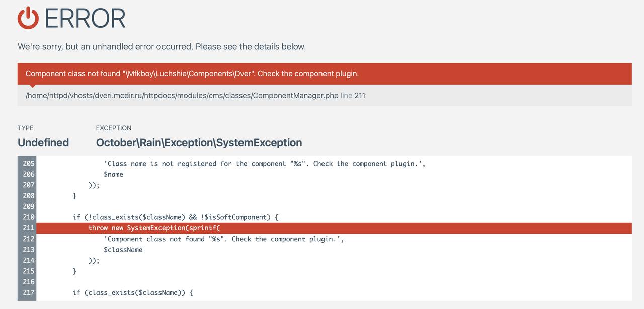Click line number 216 in gutter
The height and width of the screenshot is (309, 644).
(x=29, y=282)
